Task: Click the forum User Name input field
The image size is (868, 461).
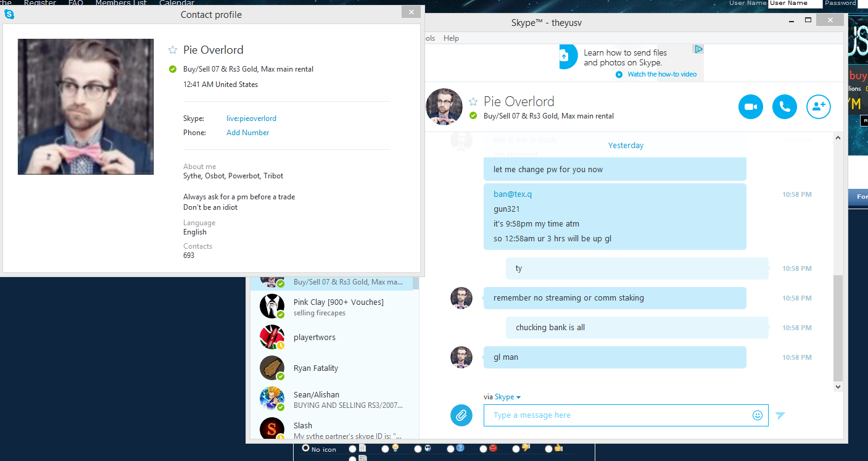Action: pyautogui.click(x=795, y=3)
